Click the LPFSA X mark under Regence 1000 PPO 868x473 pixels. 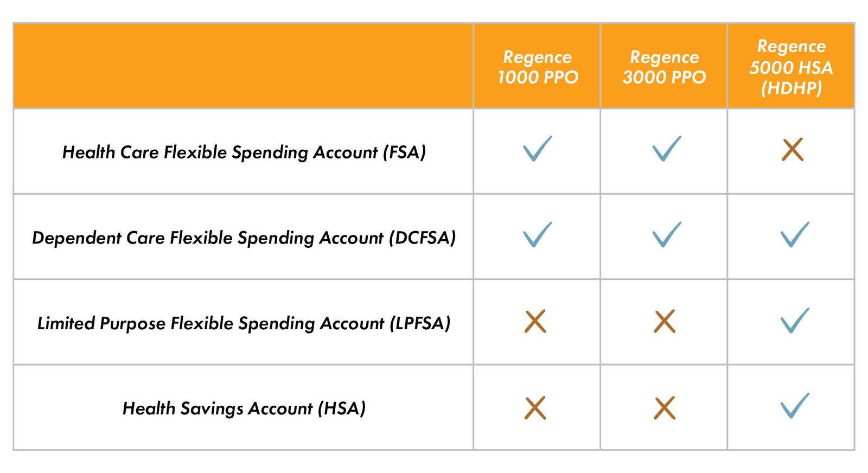point(535,321)
